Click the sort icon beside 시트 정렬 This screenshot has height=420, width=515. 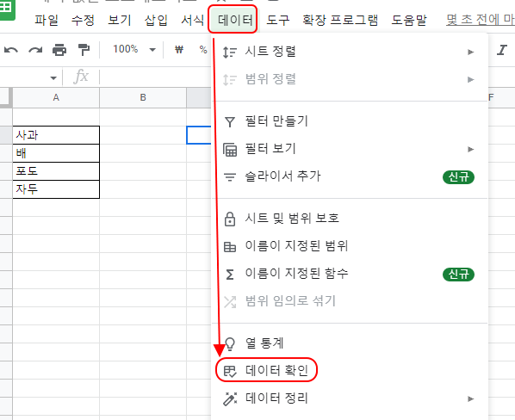(x=230, y=52)
